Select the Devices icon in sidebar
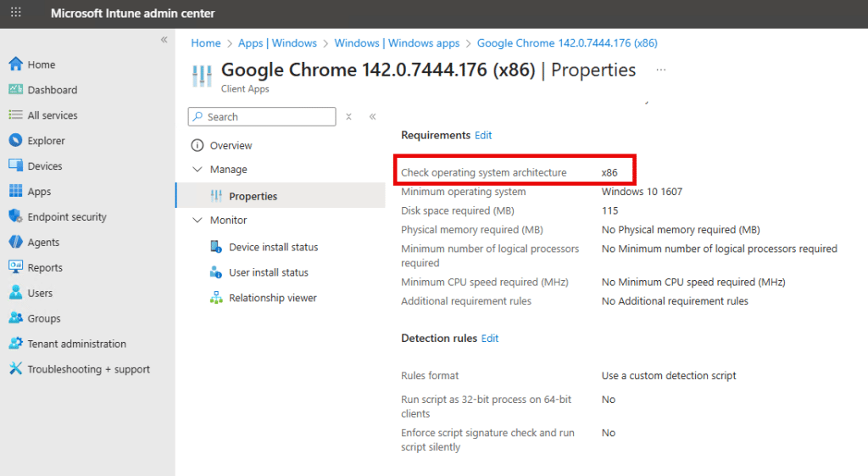The width and height of the screenshot is (868, 476). (x=15, y=166)
